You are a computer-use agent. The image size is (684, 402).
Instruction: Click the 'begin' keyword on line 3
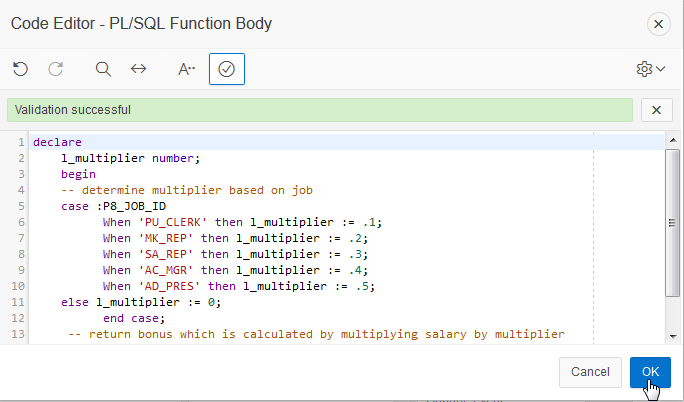78,174
